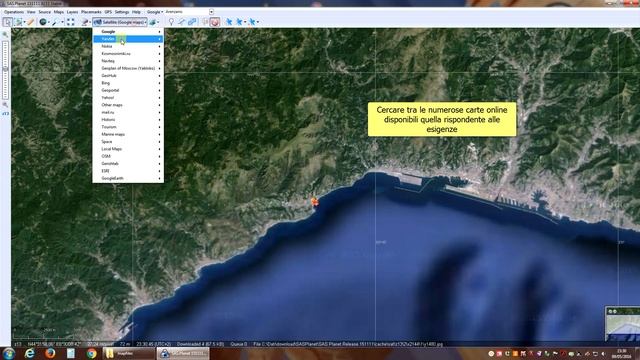Expand the Nokia submenu

point(128,46)
